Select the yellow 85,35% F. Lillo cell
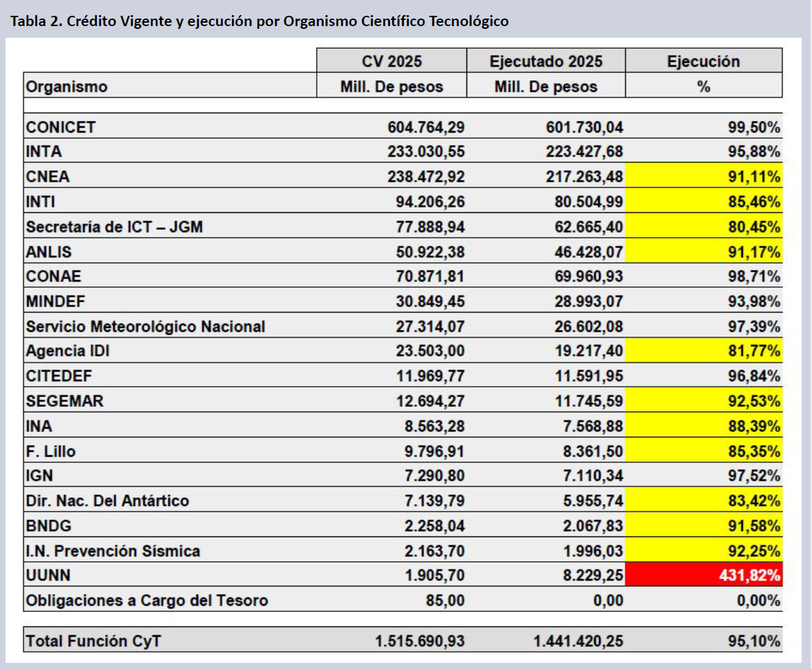The height and width of the screenshot is (669, 812). (x=703, y=451)
